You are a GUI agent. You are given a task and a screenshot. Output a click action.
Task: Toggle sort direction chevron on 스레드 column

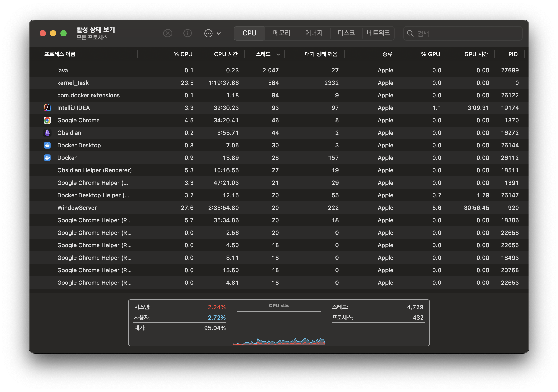278,54
